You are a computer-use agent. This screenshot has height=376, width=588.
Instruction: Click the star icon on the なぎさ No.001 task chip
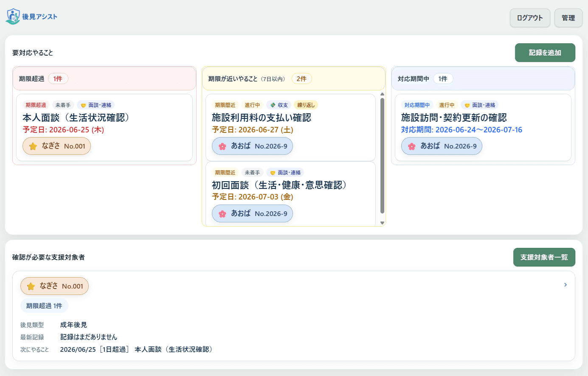pos(33,146)
